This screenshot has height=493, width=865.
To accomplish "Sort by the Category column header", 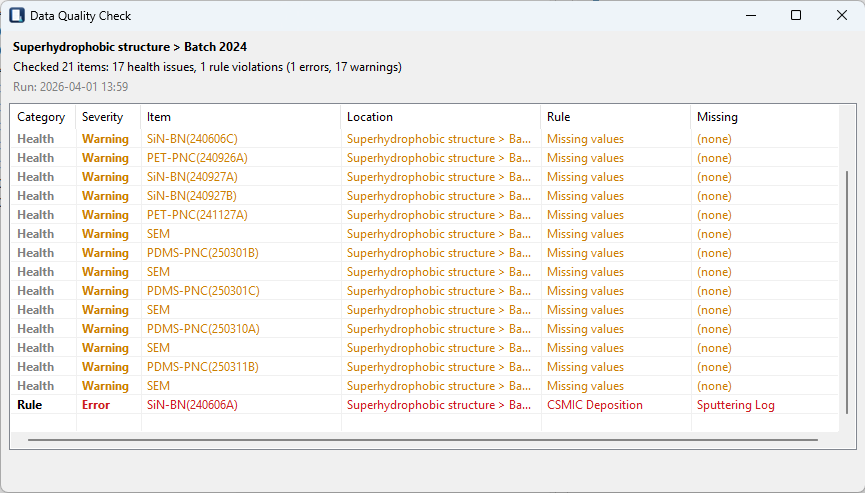I will pos(41,117).
